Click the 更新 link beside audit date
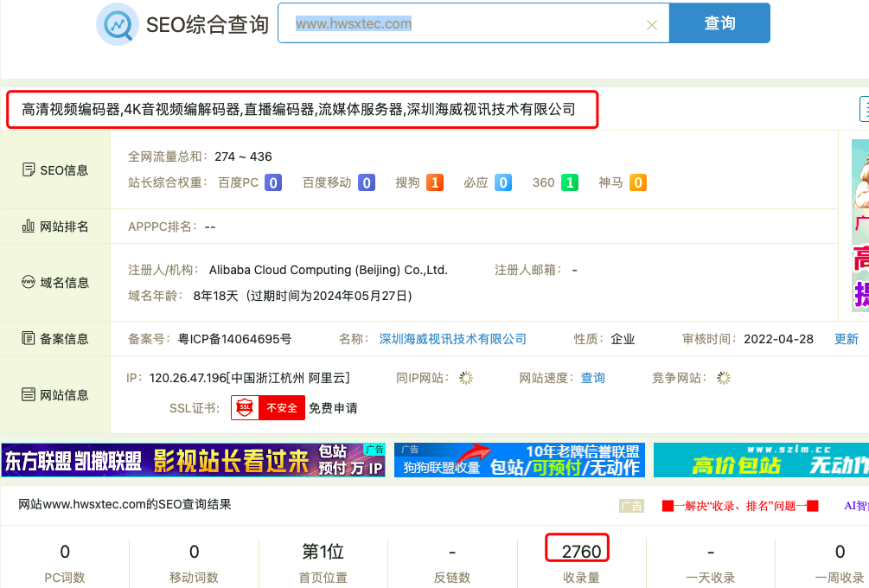Viewport: 869px width, 588px height. pyautogui.click(x=847, y=339)
